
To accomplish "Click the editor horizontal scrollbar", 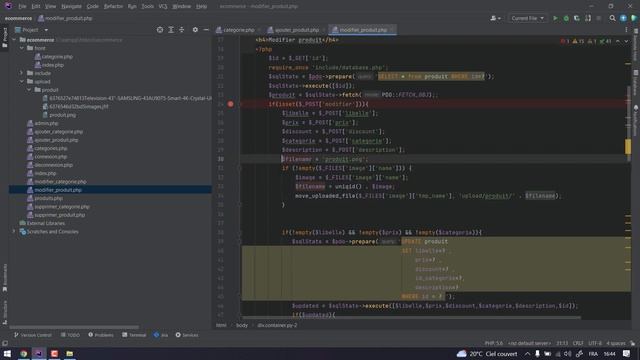I will pos(411,317).
